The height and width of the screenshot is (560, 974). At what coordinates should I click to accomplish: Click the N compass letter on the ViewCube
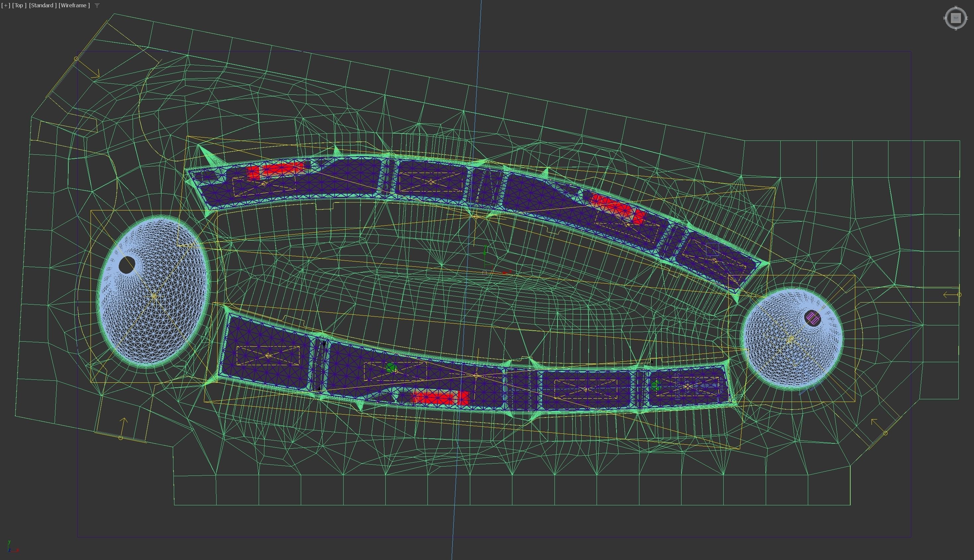tap(955, 8)
